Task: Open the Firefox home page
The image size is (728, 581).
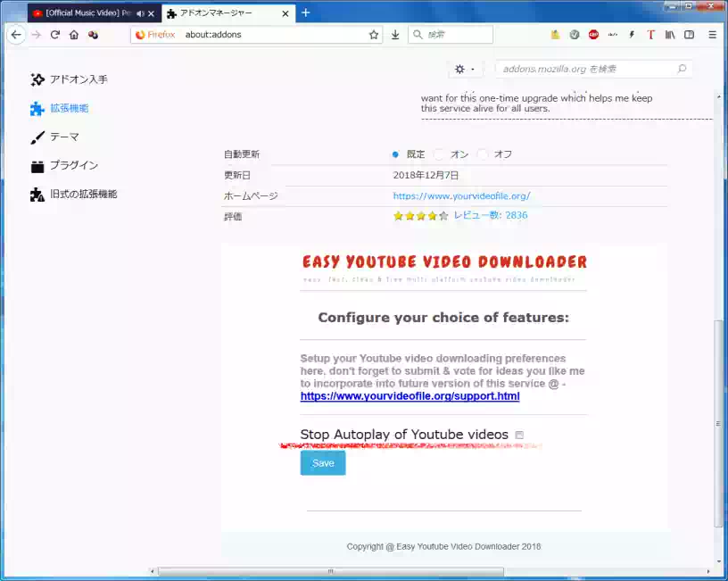Action: pos(74,35)
